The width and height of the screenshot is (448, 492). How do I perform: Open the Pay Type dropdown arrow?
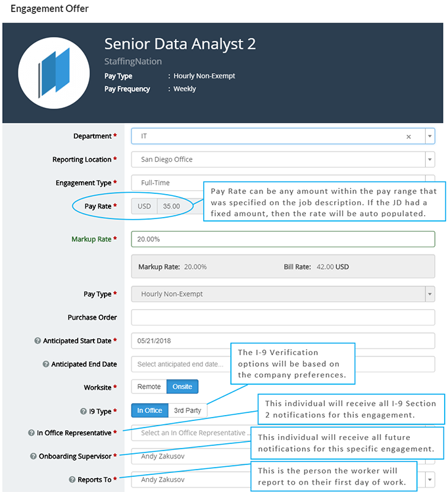pyautogui.click(x=430, y=294)
